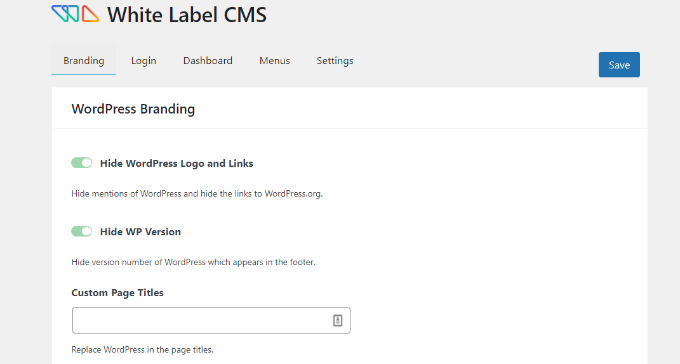
Task: Click the blue Save button
Action: click(619, 65)
